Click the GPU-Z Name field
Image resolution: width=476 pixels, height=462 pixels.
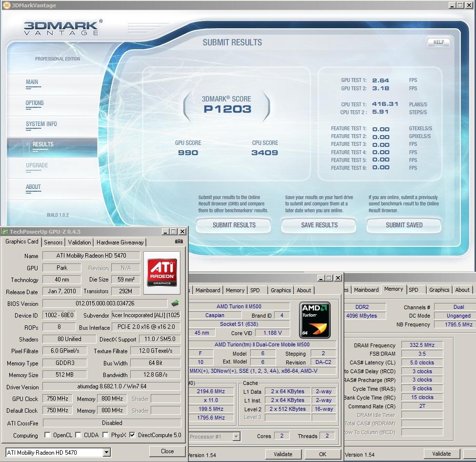click(x=91, y=256)
